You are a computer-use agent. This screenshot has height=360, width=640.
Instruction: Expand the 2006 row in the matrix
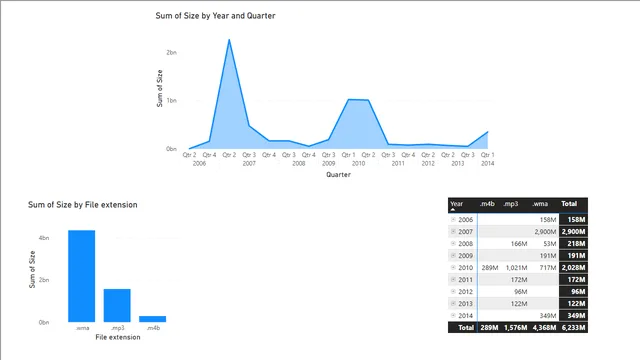(x=453, y=220)
